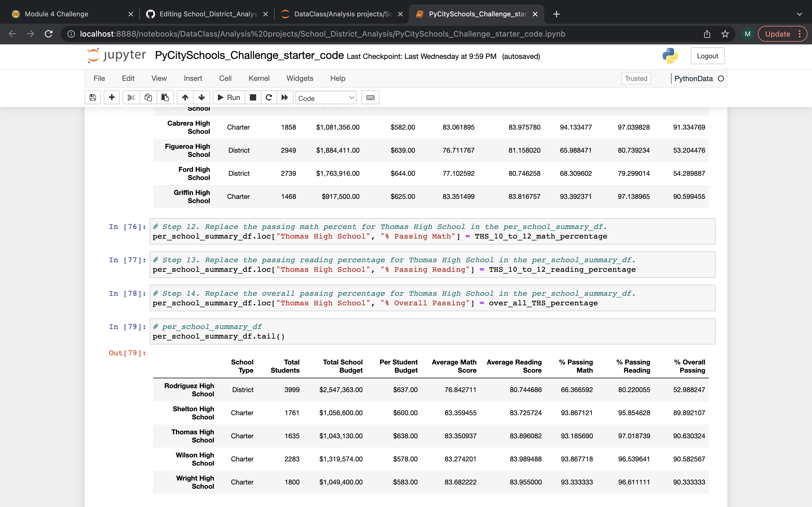The image size is (812, 507).
Task: Restart the kernel via refresh icon
Action: coord(268,97)
